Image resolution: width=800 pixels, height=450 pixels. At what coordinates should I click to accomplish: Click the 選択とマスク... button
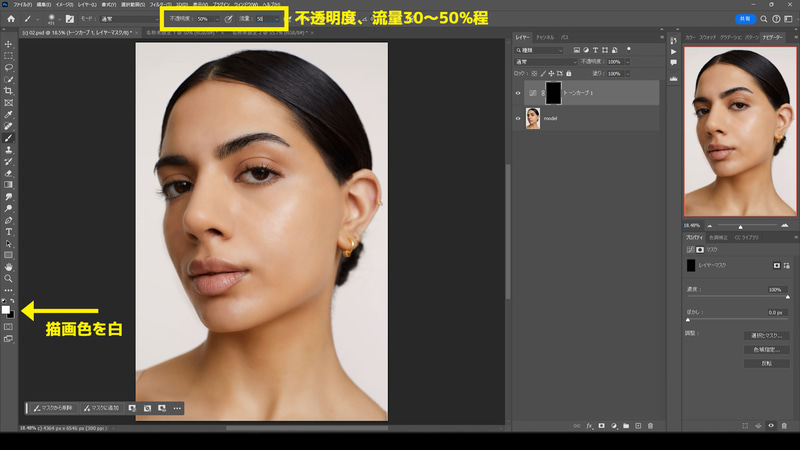[766, 336]
